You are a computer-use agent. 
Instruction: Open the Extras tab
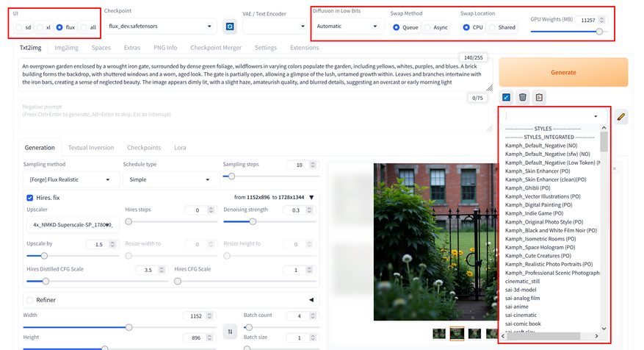[132, 48]
